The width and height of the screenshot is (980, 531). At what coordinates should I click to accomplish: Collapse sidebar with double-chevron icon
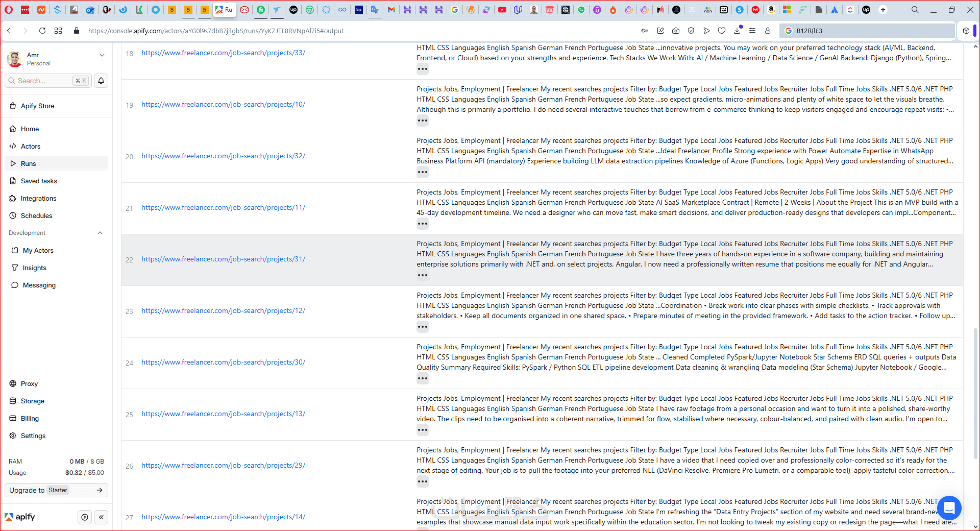click(x=102, y=517)
